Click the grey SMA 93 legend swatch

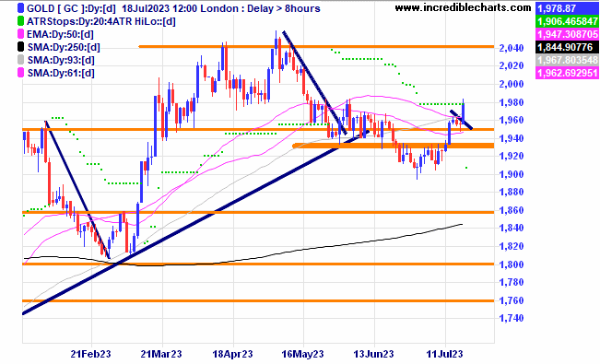point(20,60)
